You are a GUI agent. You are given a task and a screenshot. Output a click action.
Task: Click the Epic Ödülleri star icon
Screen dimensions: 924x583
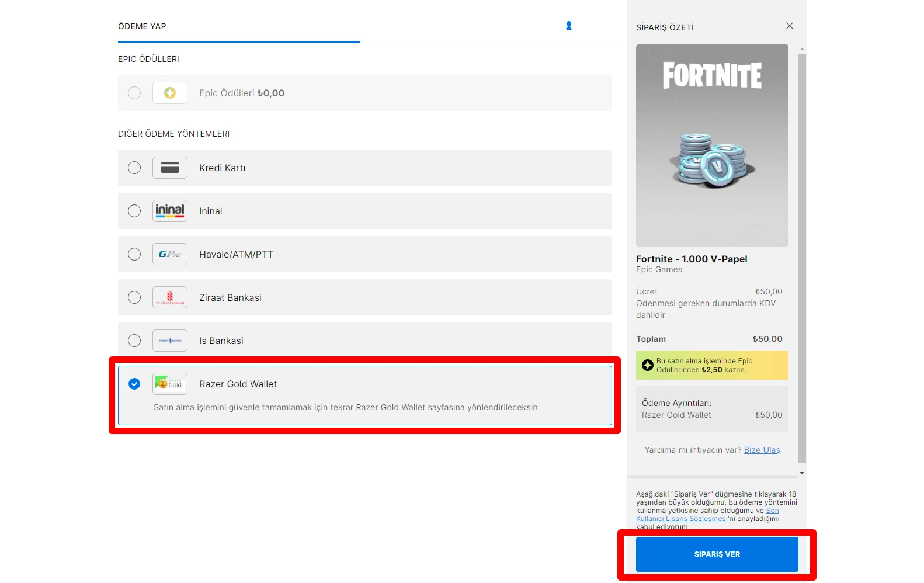point(170,93)
